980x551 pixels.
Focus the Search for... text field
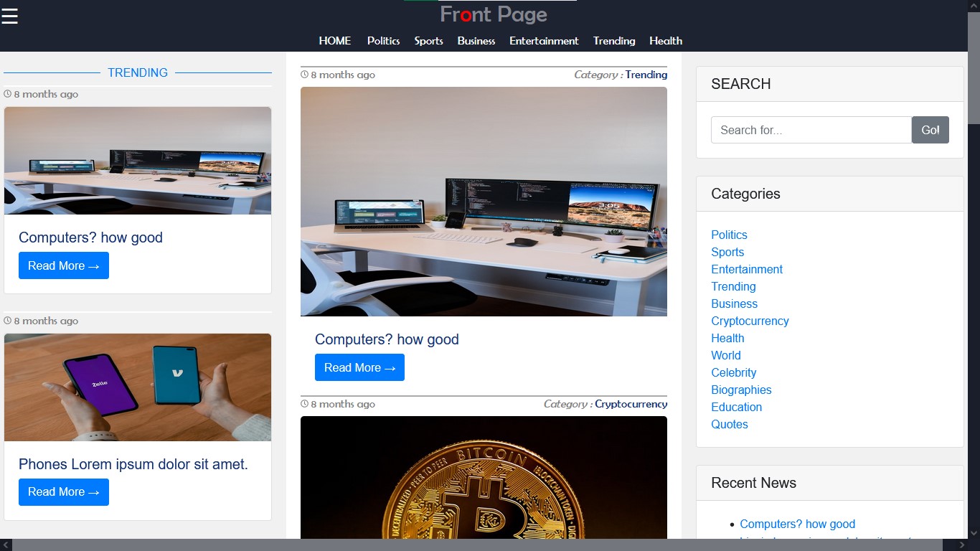811,130
